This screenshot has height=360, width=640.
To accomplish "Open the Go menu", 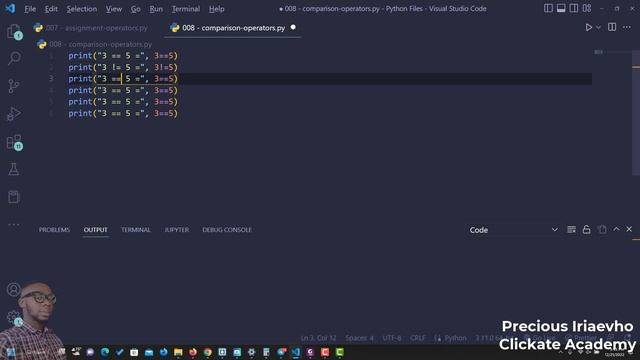I will 136,9.
